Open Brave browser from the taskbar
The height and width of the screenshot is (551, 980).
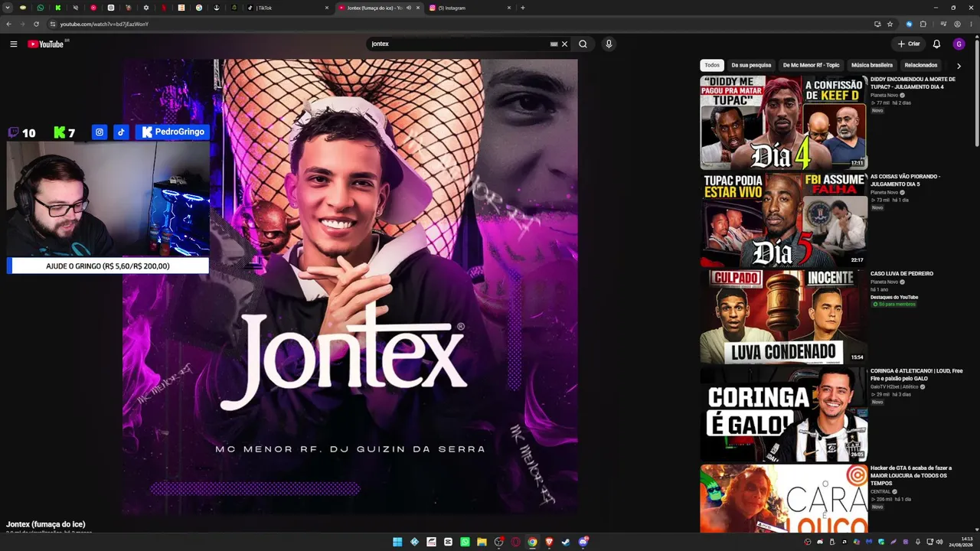[x=549, y=542]
